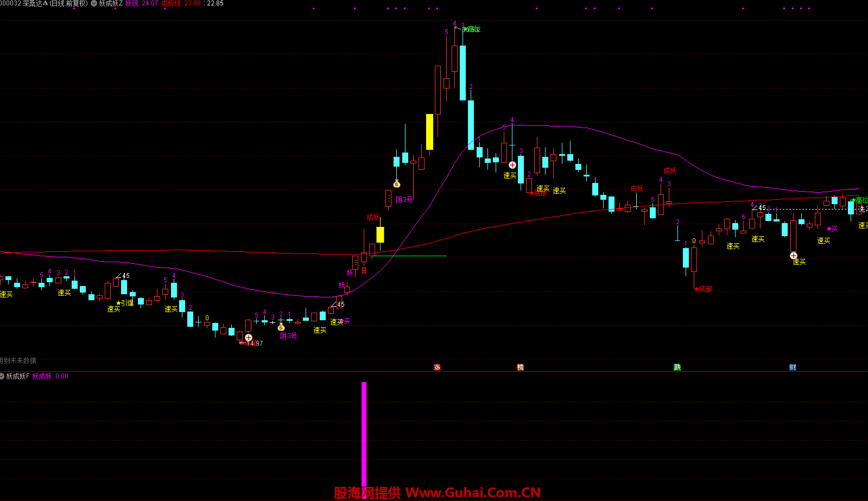Screen dimensions: 868x501
Task: Select the 榜 marker on the bottom axis
Action: pos(520,367)
